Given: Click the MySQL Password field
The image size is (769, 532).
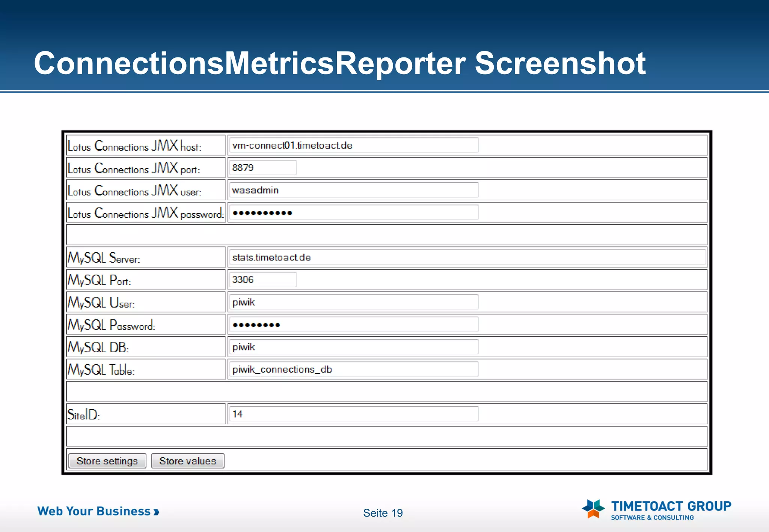Looking at the screenshot, I should [353, 325].
